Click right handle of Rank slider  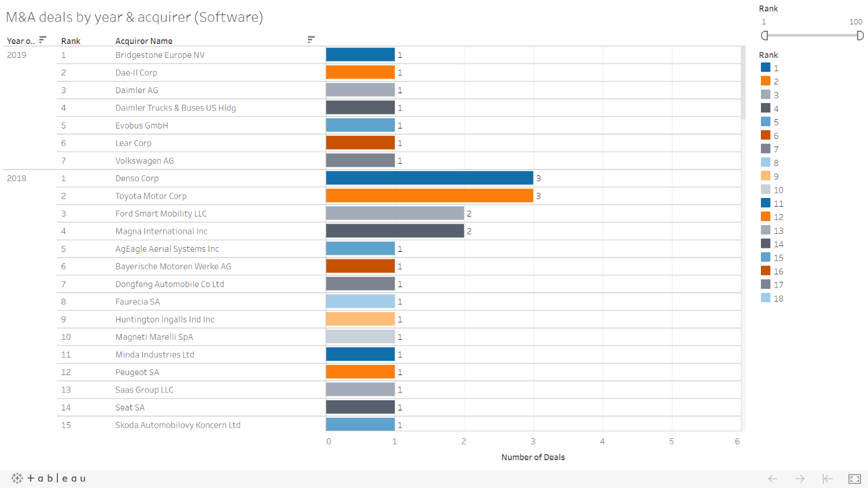pos(860,36)
